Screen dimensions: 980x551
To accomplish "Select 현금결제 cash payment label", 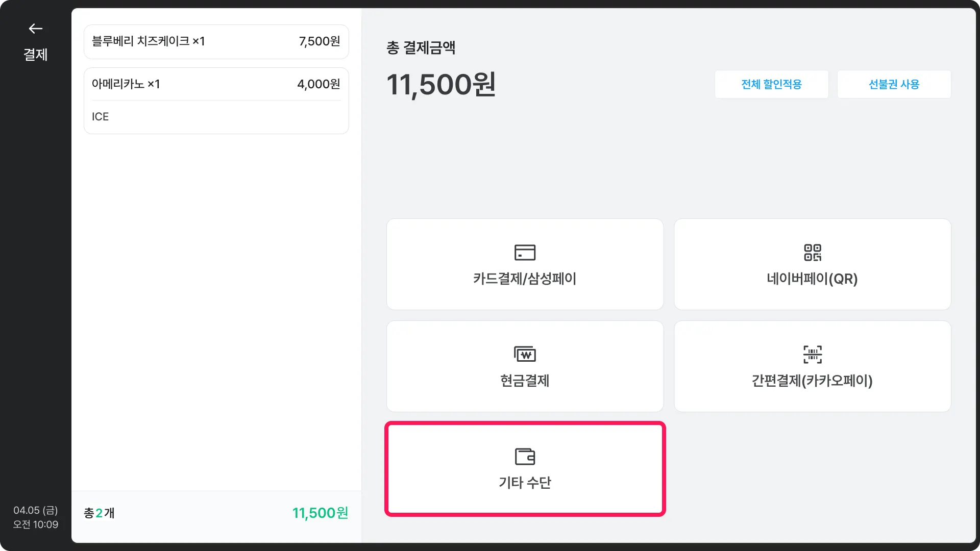I will 525,381.
